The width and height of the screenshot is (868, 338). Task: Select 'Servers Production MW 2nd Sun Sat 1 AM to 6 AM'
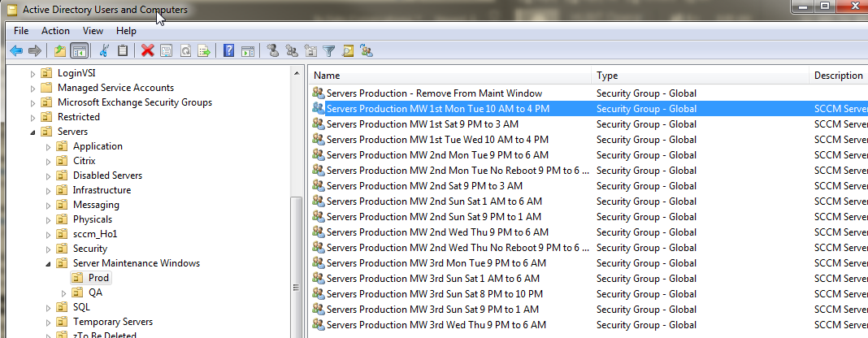click(434, 201)
